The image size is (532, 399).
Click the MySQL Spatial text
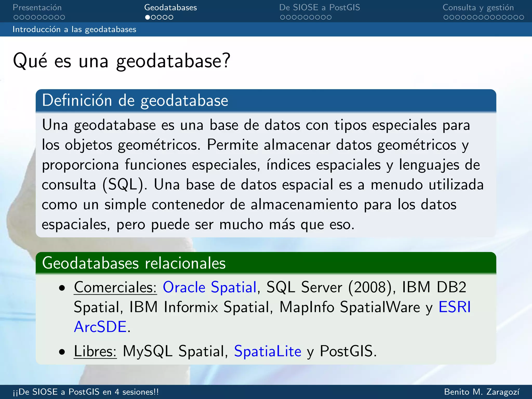click(174, 351)
